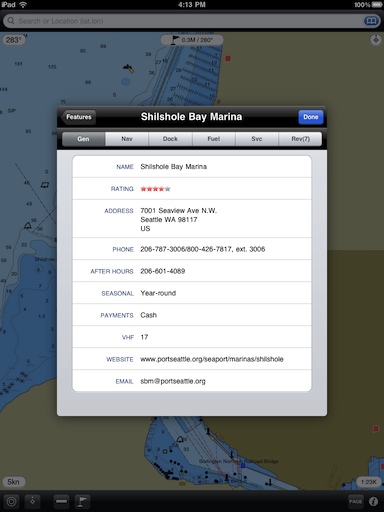Focus the Search or Location field

click(183, 21)
